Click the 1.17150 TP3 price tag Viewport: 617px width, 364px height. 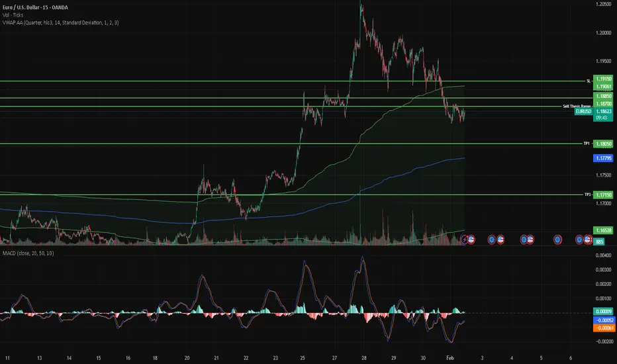point(603,195)
